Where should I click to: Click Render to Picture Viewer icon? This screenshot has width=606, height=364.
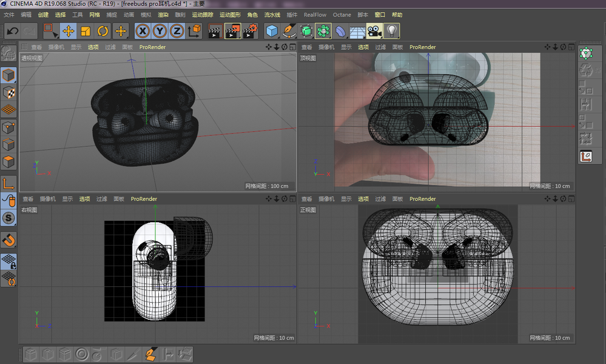(233, 31)
